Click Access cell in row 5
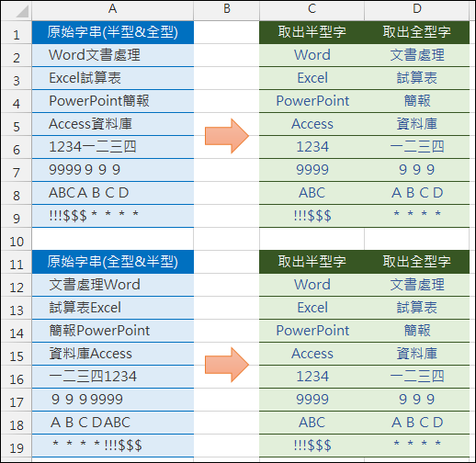 [312, 124]
